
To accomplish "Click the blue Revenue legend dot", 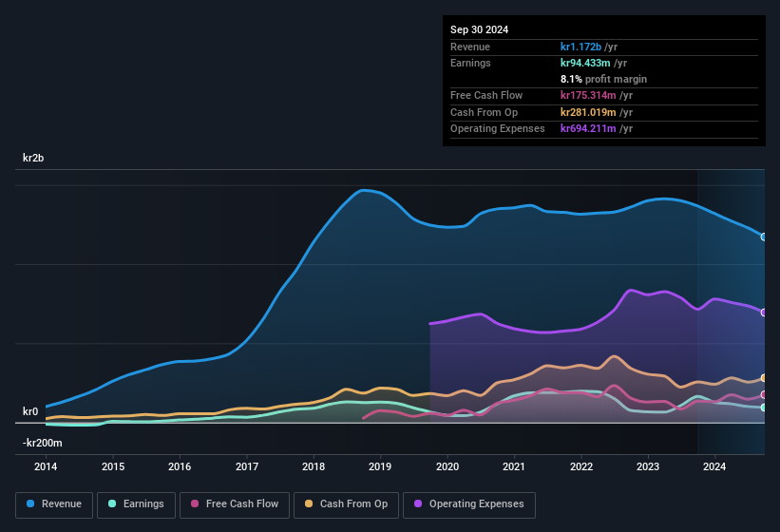I will pos(30,504).
